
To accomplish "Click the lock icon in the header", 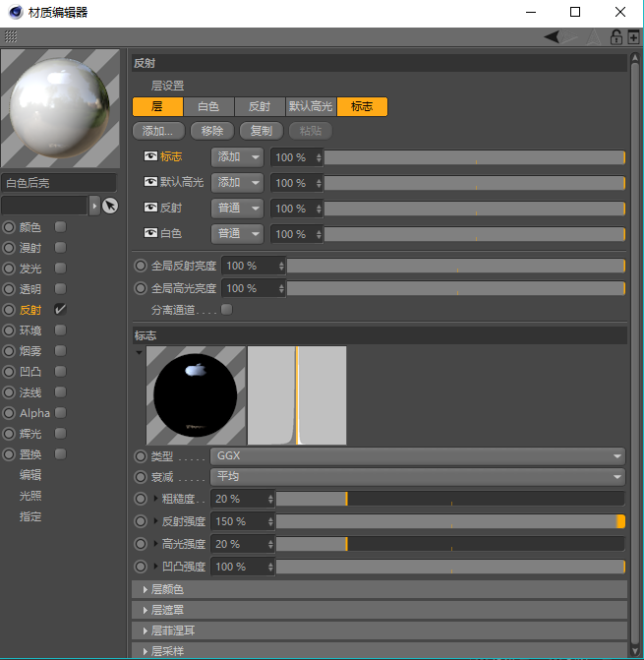I will pos(616,36).
